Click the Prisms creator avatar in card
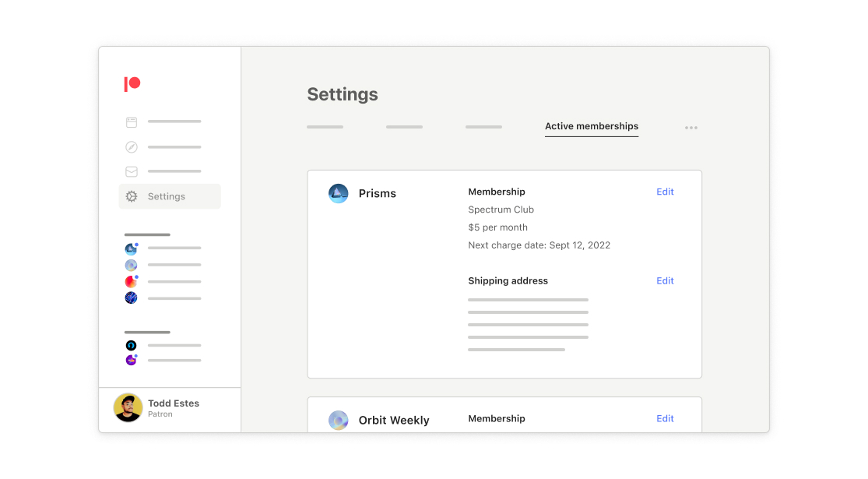Viewport: 868px width, 479px height. point(338,194)
